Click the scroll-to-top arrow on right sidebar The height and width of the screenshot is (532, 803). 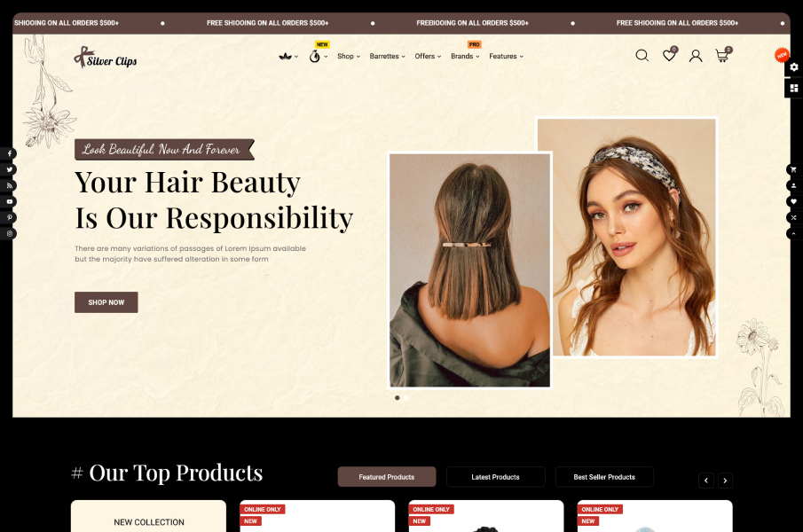tap(793, 233)
